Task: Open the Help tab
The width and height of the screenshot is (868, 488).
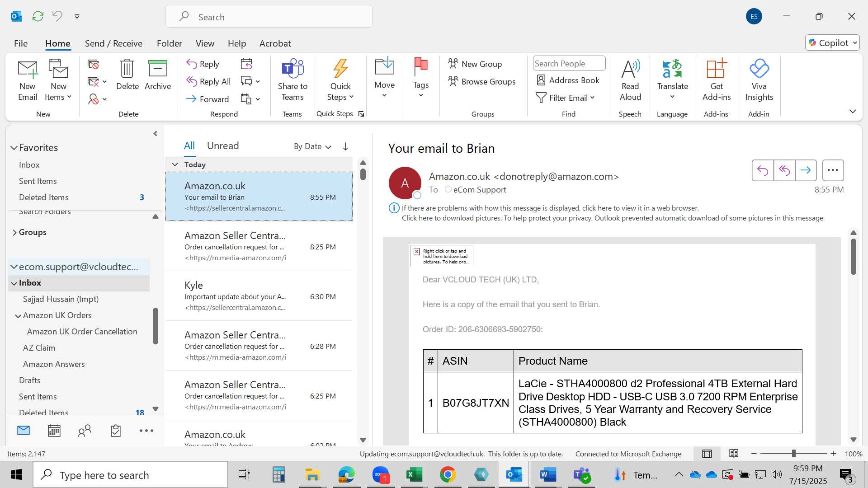Action: click(237, 43)
